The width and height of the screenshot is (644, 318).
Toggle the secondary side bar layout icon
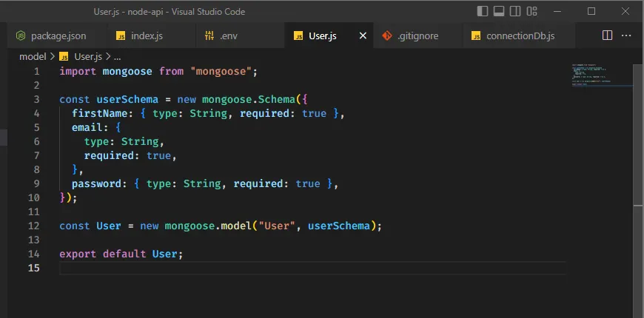(x=515, y=11)
